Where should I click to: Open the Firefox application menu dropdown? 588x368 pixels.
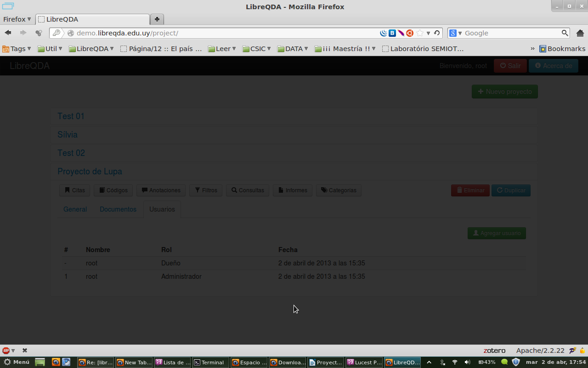click(17, 19)
